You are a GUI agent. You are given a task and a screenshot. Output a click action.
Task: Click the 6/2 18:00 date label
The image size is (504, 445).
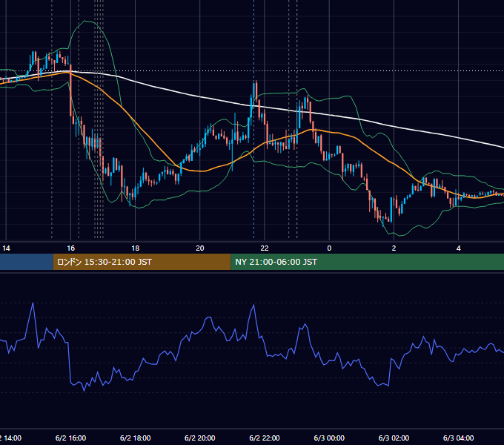[136, 438]
